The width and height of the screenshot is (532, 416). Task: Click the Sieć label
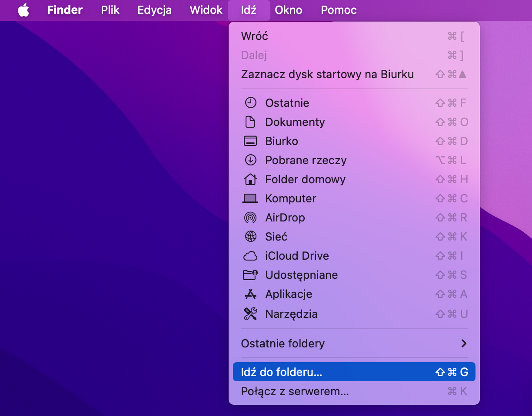click(276, 237)
